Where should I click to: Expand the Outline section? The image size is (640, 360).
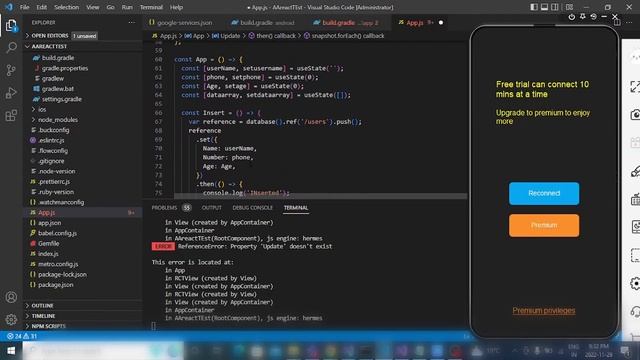[x=42, y=306]
